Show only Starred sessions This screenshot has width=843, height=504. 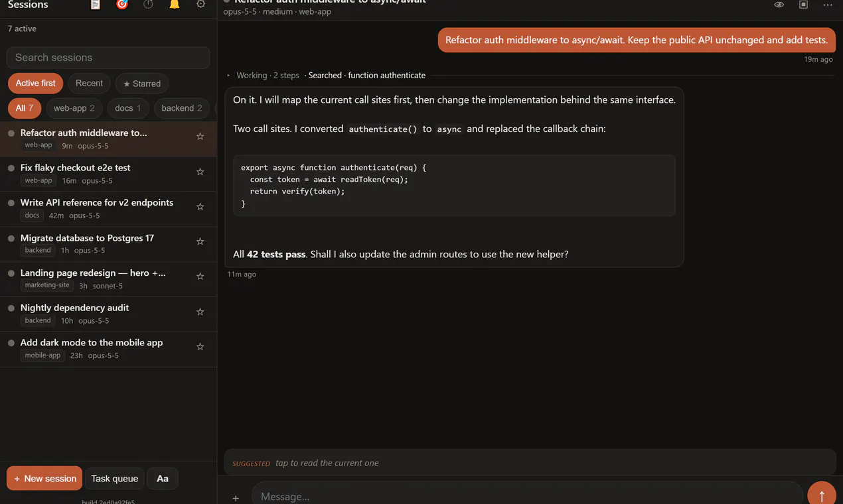pyautogui.click(x=142, y=84)
